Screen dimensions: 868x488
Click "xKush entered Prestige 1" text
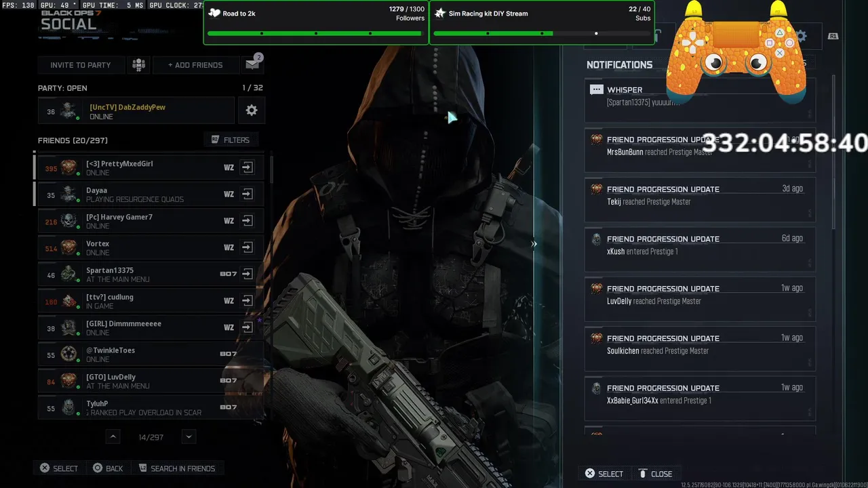[x=642, y=251]
